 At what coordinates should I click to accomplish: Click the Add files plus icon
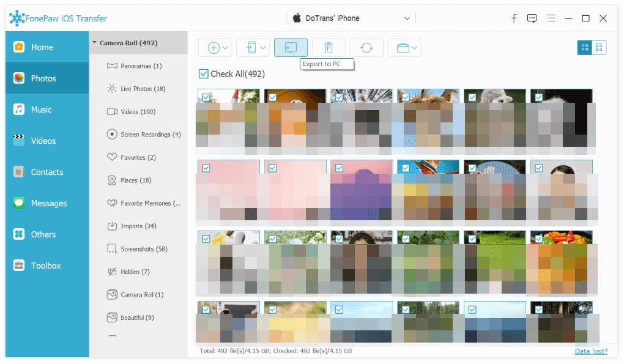point(214,48)
